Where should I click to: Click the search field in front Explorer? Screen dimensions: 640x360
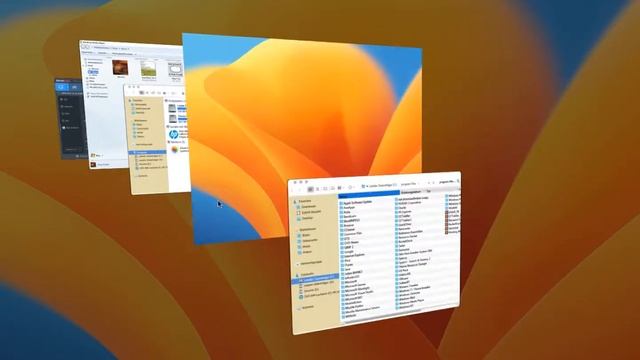click(x=448, y=182)
